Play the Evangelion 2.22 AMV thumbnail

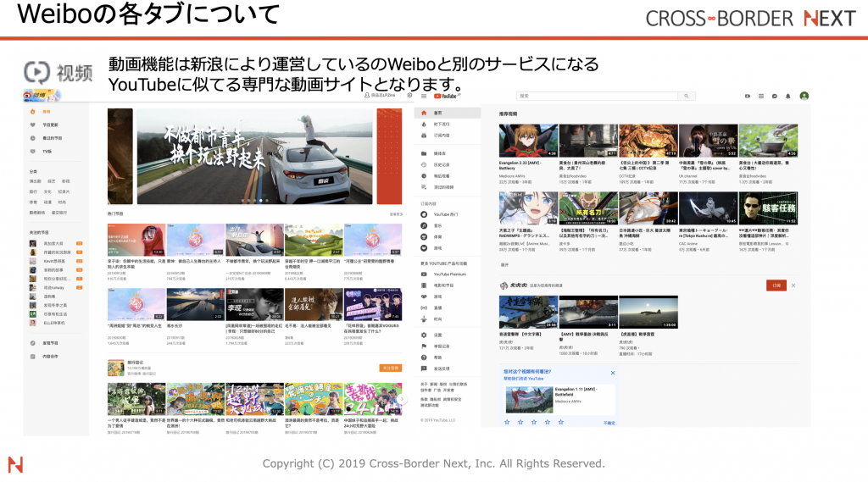[x=528, y=141]
